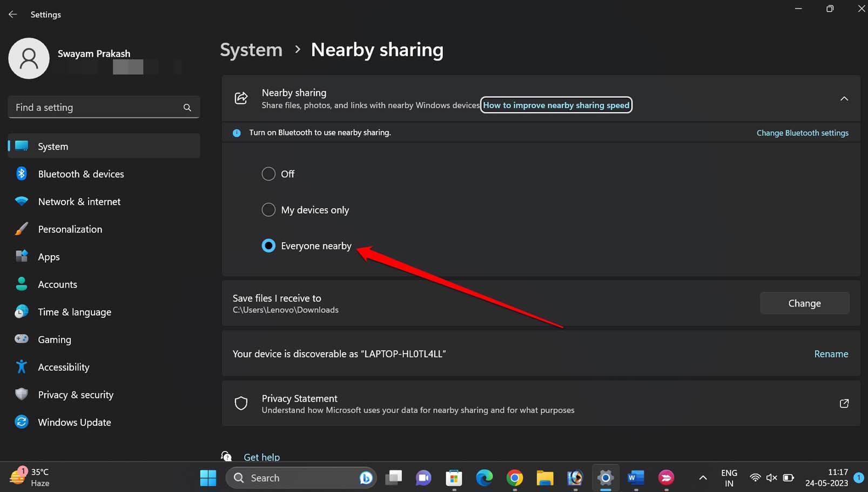The width and height of the screenshot is (868, 492).
Task: Click the Accounts person icon
Action: [22, 284]
